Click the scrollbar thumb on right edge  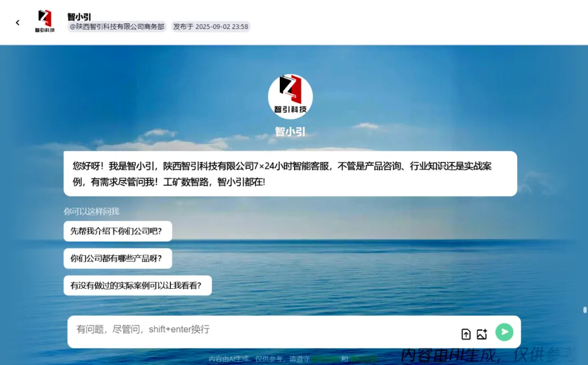tap(585, 310)
